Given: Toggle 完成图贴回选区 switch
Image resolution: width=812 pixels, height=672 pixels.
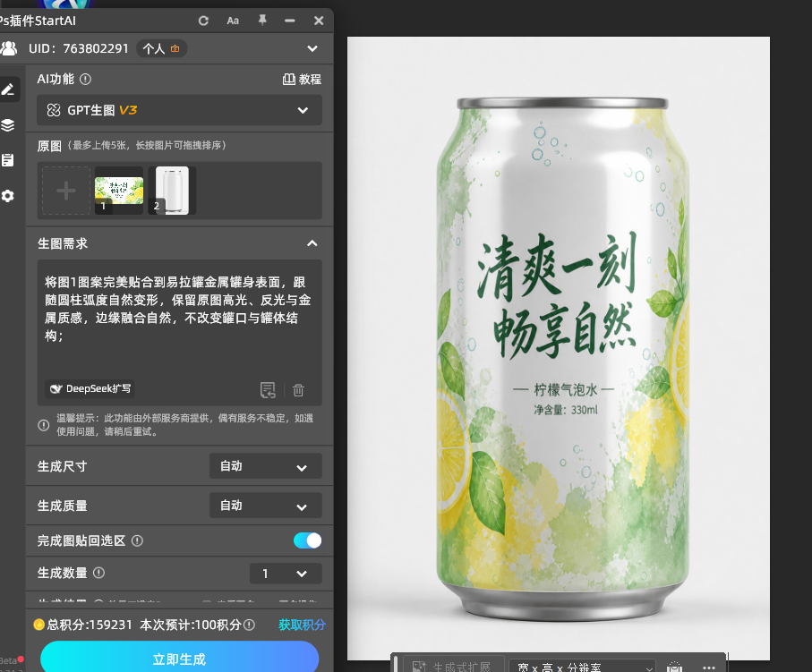Looking at the screenshot, I should [x=308, y=540].
